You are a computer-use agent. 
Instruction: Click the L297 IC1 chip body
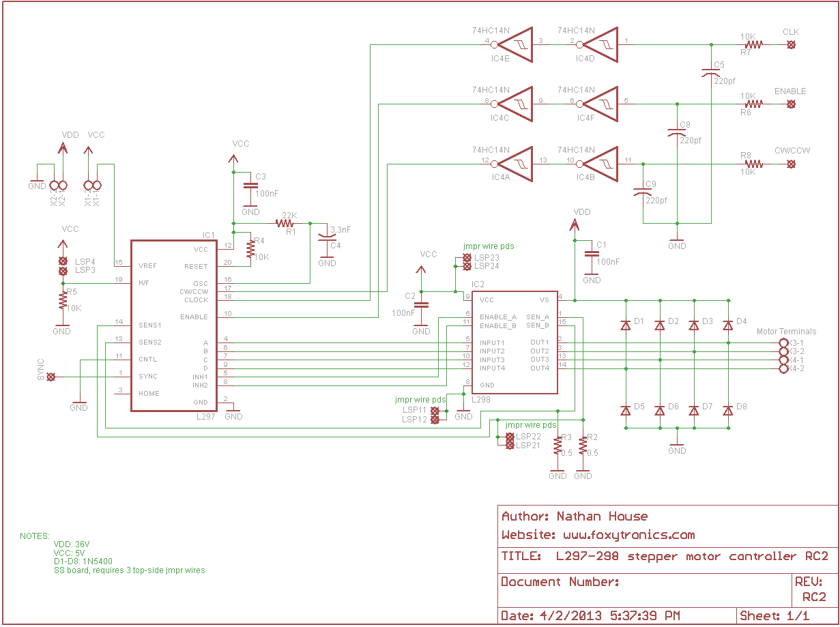173,325
